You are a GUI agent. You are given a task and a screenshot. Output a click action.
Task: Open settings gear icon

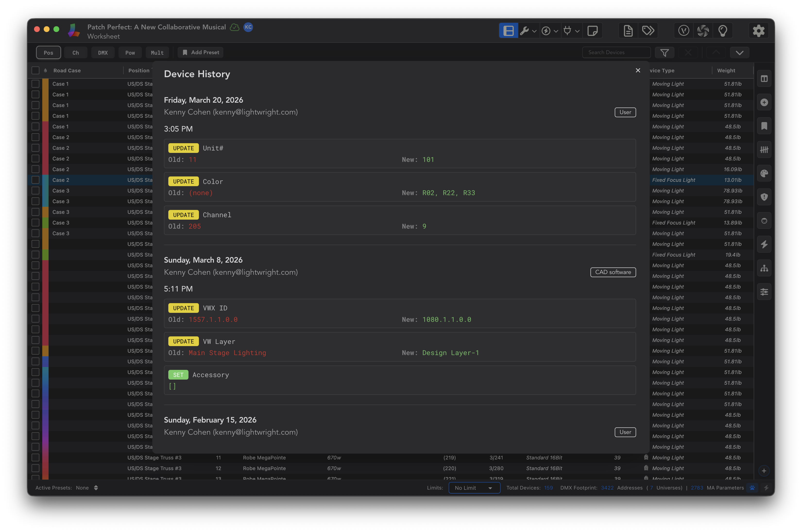point(759,31)
